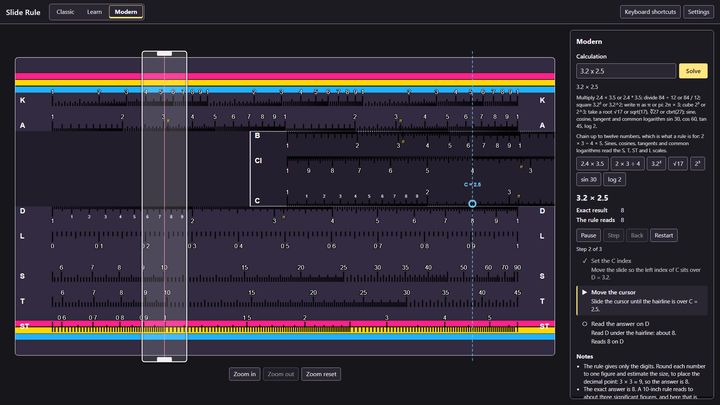Click 'The rule reads' value row
Screen dimensions: 720x405
600,220
